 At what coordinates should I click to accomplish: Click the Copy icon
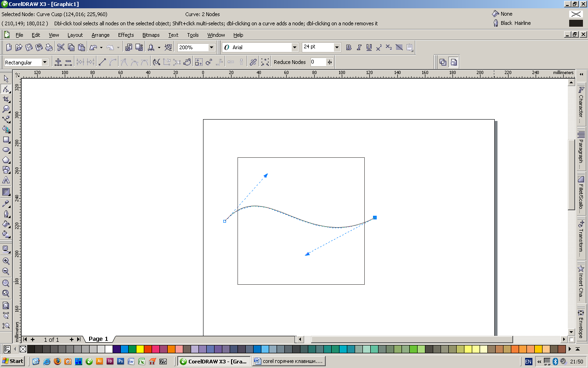coord(71,47)
